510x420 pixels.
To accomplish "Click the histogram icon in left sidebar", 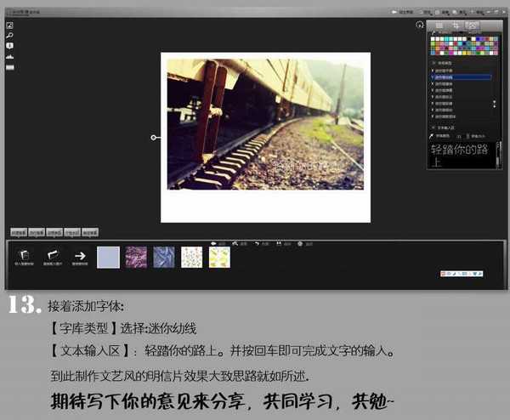I will tap(10, 56).
